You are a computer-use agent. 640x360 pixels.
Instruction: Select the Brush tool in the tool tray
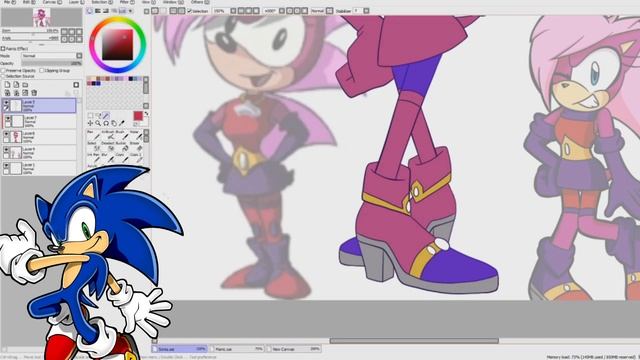coord(122,135)
